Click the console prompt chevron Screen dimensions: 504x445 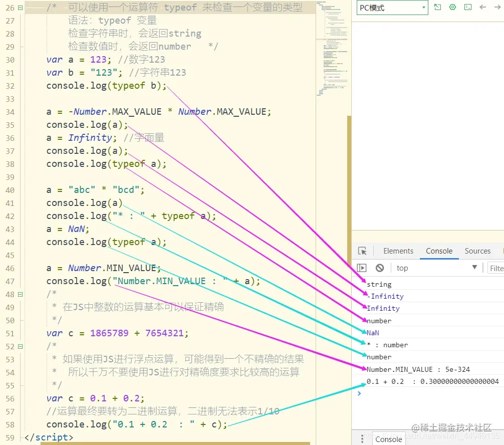(359, 393)
